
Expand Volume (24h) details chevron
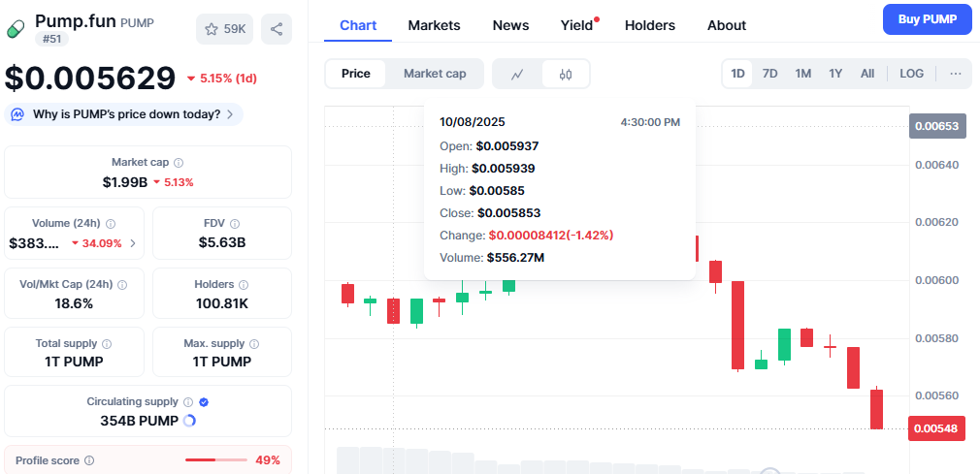click(133, 243)
